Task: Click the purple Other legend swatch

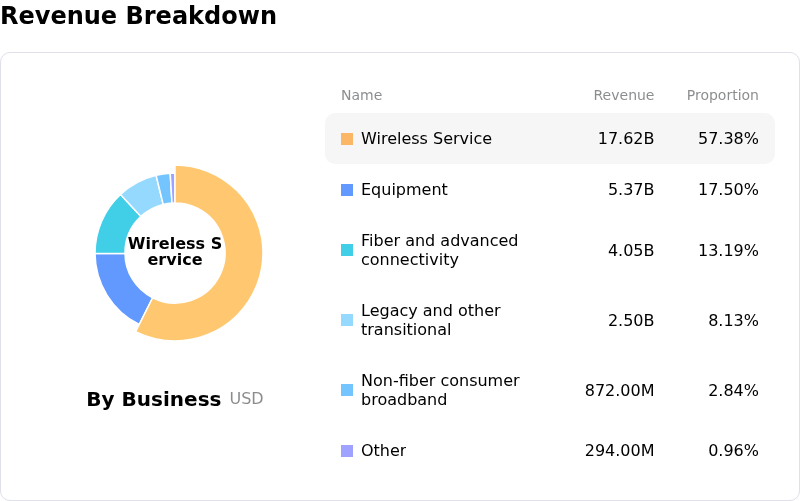Action: [347, 451]
